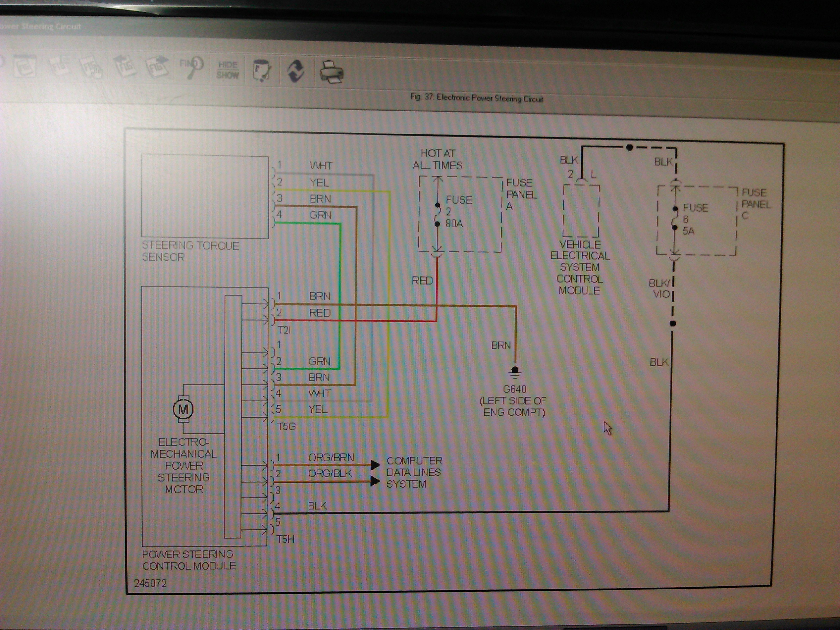This screenshot has width=840, height=630.
Task: Click the Fig. 37 Electronic Power Steering Circuit caption
Action: coord(477,98)
